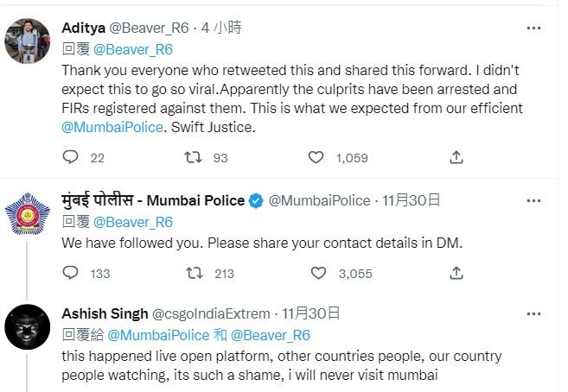Like Aditya's tweet with 1,059 likes
Image resolution: width=568 pixels, height=392 pixels.
[x=318, y=157]
